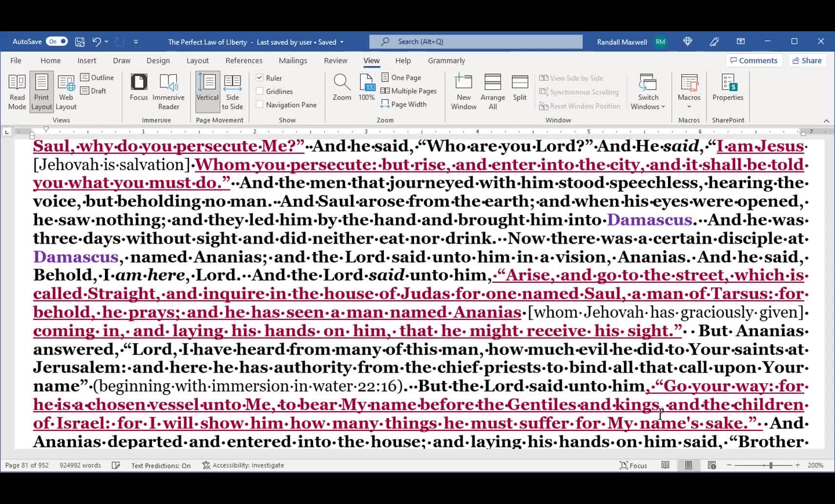Set zoom to 100%

pyautogui.click(x=367, y=87)
